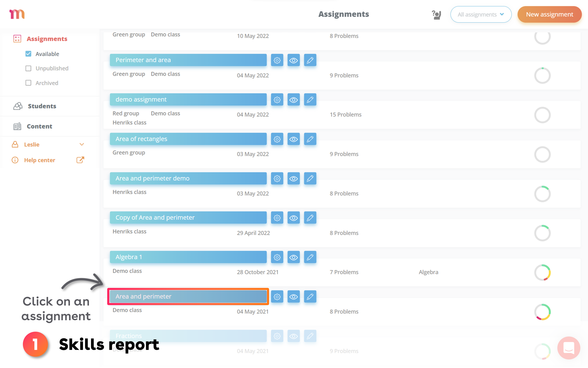Uncheck the Available filter checkbox
Viewport: 588px width, 368px height.
click(28, 54)
